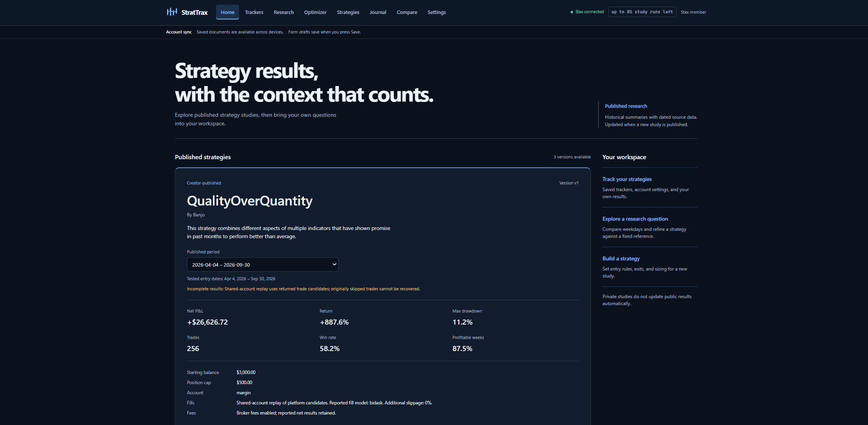868x425 pixels.
Task: Click the Fills description text
Action: (x=334, y=403)
